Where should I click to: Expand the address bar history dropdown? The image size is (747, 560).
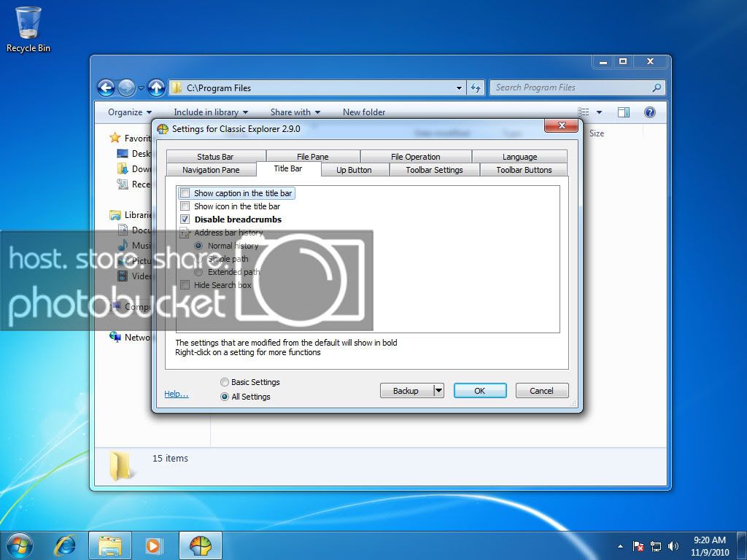[x=459, y=87]
